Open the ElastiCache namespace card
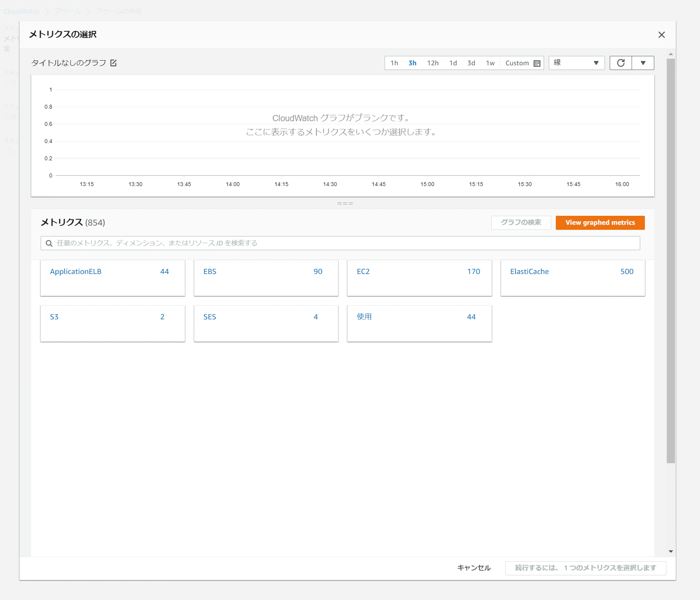This screenshot has height=600, width=700. coord(573,278)
